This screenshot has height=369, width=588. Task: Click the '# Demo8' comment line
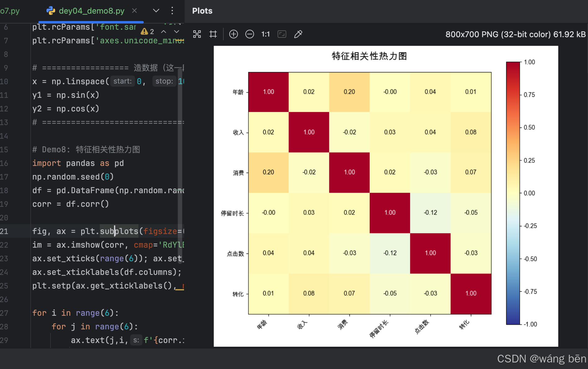[x=86, y=150]
